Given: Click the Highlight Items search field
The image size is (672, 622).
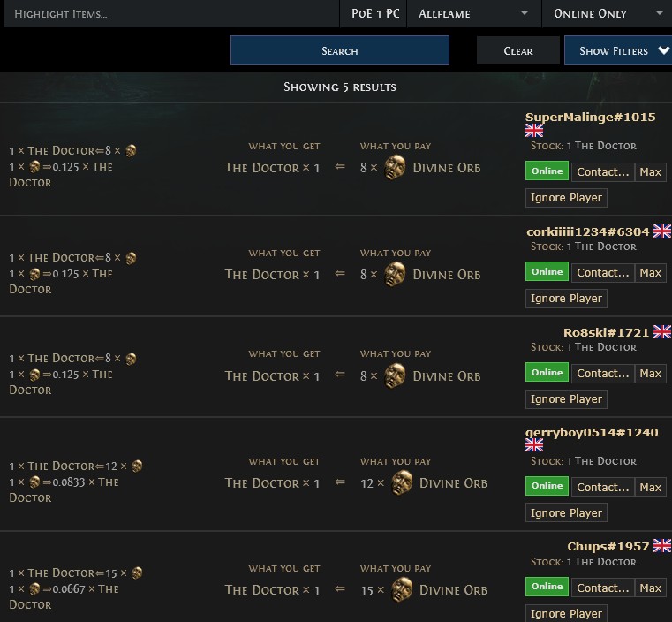Looking at the screenshot, I should [x=171, y=14].
